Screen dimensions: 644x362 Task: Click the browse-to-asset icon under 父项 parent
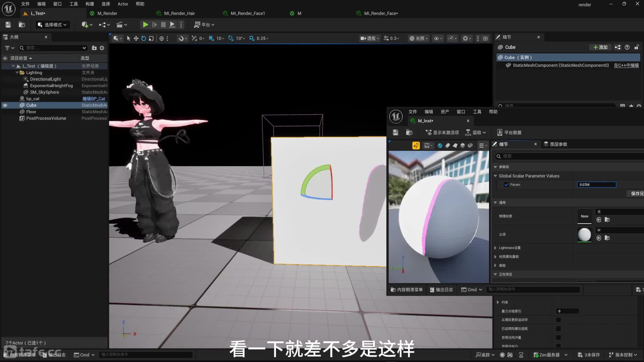pyautogui.click(x=607, y=238)
